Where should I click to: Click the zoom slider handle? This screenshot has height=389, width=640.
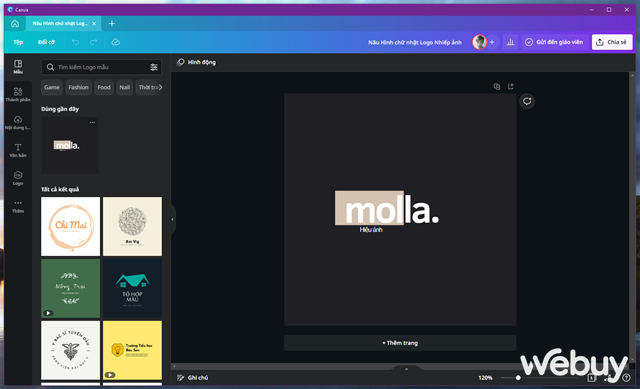coord(518,378)
